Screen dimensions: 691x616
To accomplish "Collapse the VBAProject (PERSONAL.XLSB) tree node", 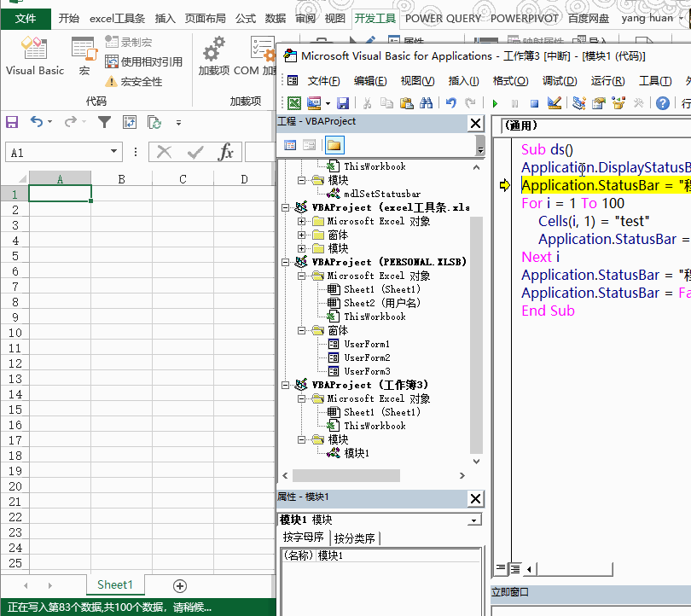I will (287, 262).
